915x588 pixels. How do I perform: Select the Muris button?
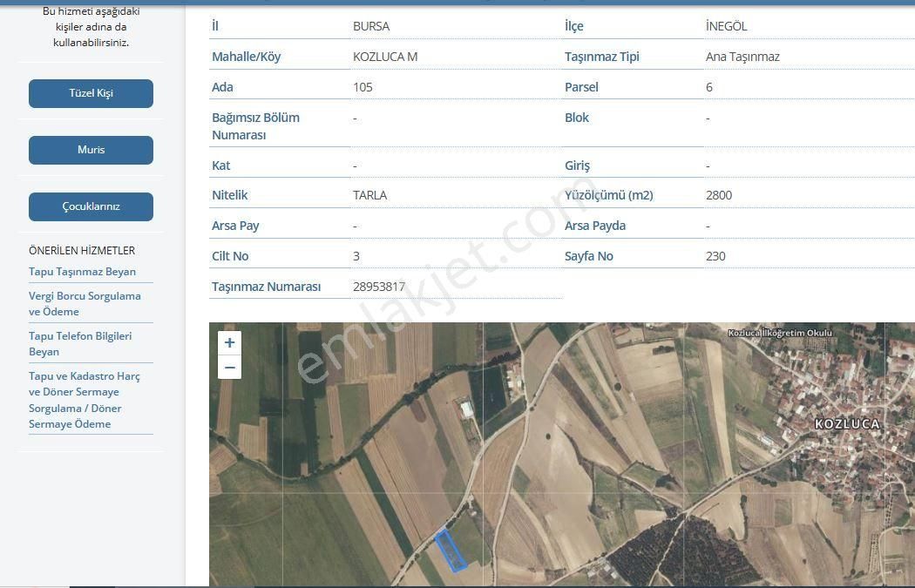pyautogui.click(x=91, y=150)
